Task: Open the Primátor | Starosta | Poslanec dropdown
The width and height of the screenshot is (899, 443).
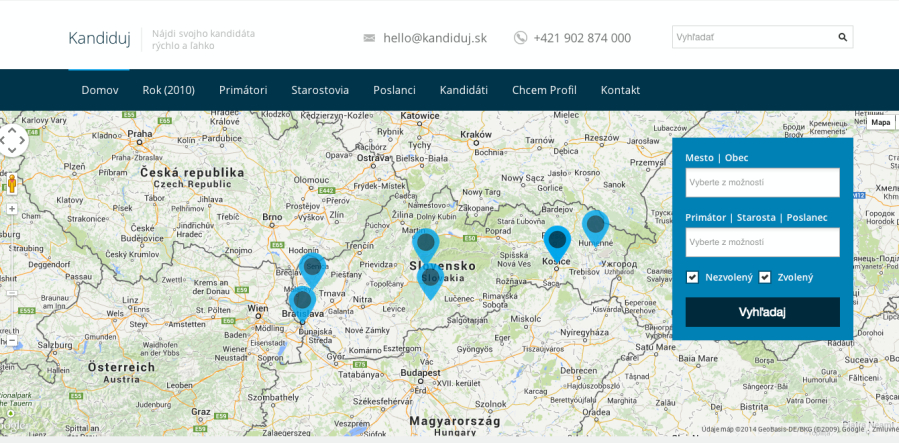Action: (x=762, y=242)
